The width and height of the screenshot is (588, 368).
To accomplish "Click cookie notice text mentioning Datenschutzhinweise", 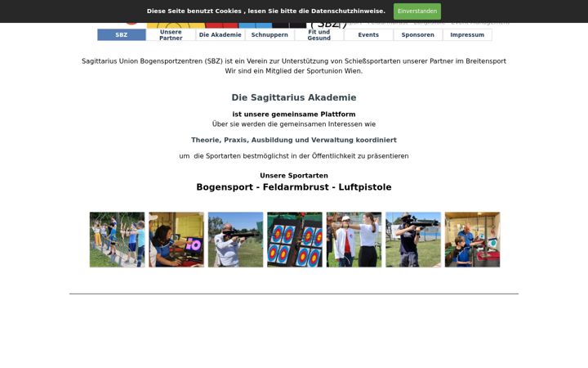I will (266, 11).
